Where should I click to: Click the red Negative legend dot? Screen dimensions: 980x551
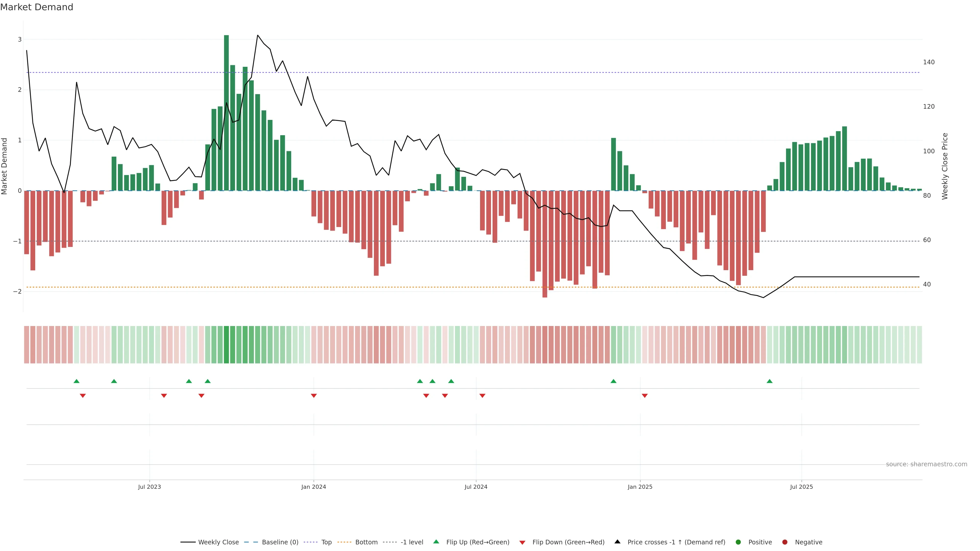(x=785, y=542)
